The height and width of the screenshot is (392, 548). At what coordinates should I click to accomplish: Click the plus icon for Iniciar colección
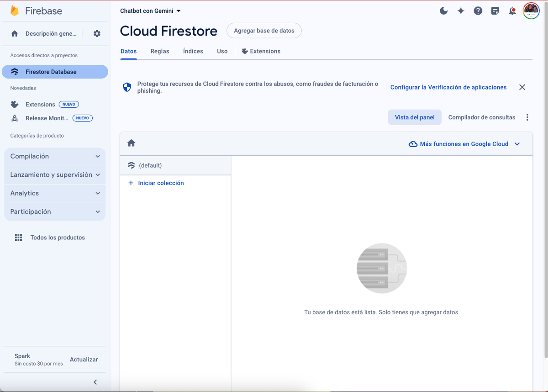click(x=131, y=183)
